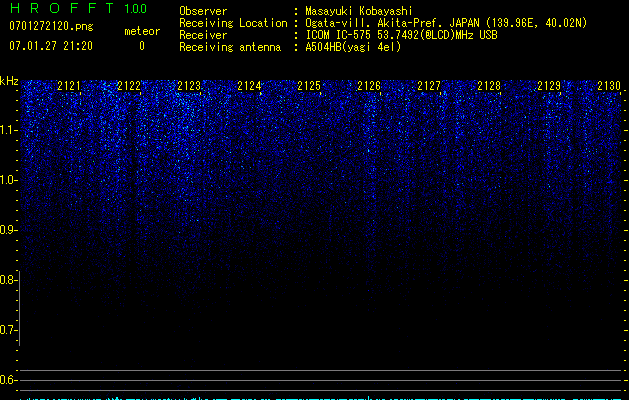
Task: Click time marker 2125
Action: click(x=309, y=86)
